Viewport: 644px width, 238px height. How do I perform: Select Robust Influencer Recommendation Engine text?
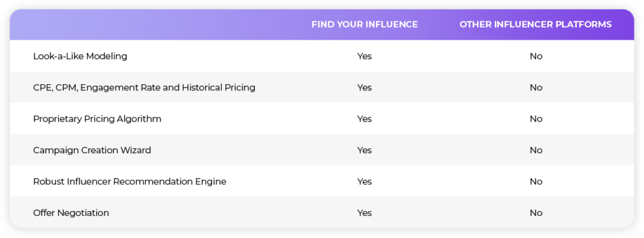coord(130,181)
